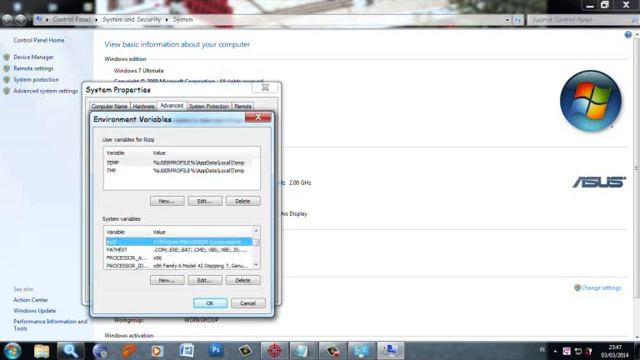Image resolution: width=640 pixels, height=360 pixels.
Task: Switch to System Protection tab
Action: [x=209, y=106]
